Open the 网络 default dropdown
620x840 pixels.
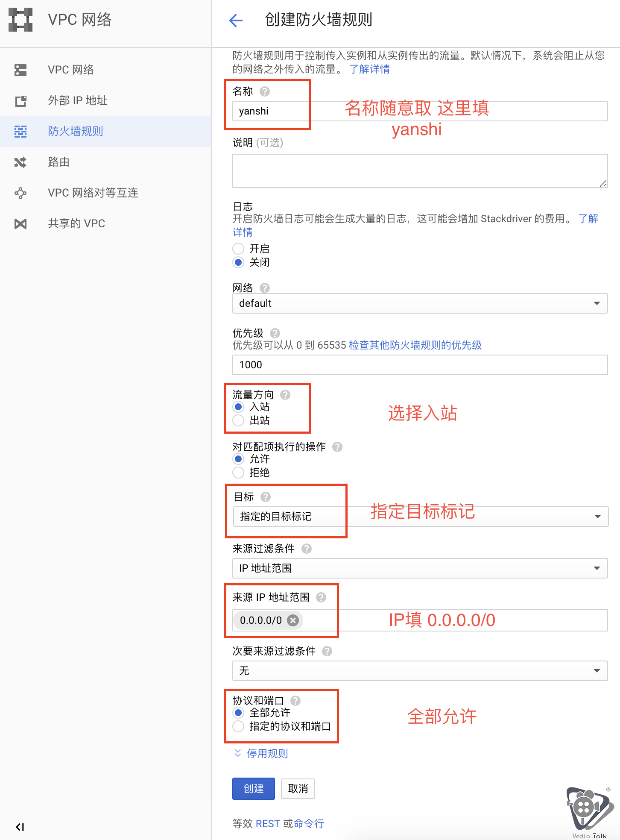pyautogui.click(x=420, y=303)
